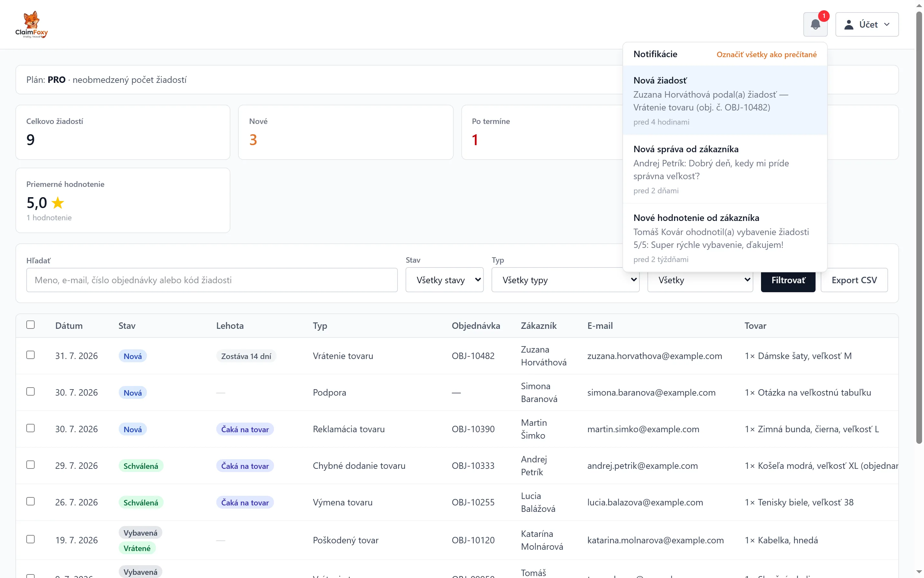This screenshot has width=924, height=578.
Task: Click the Lehota column header
Action: 230,326
